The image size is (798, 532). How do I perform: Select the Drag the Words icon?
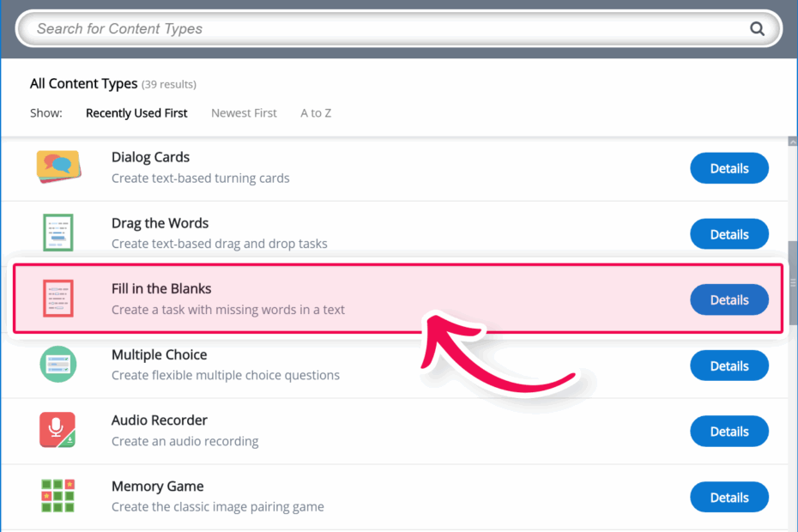pyautogui.click(x=58, y=233)
